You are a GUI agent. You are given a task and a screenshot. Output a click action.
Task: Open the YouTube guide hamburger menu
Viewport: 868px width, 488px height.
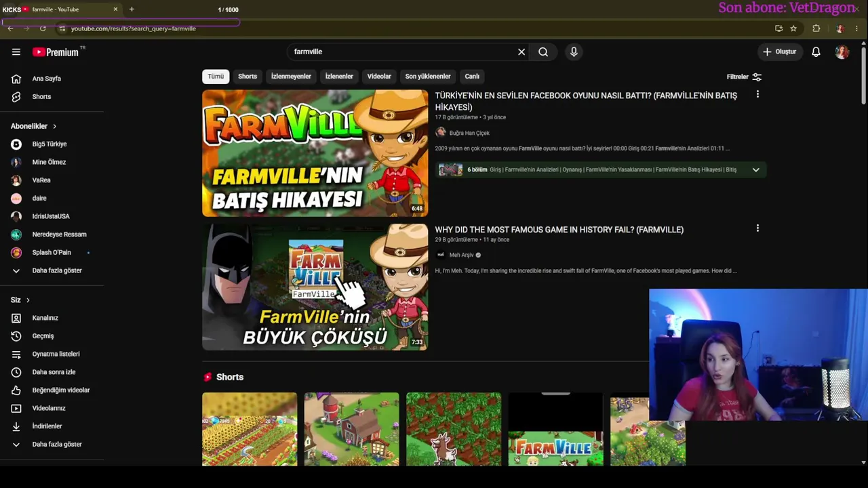[x=16, y=52]
